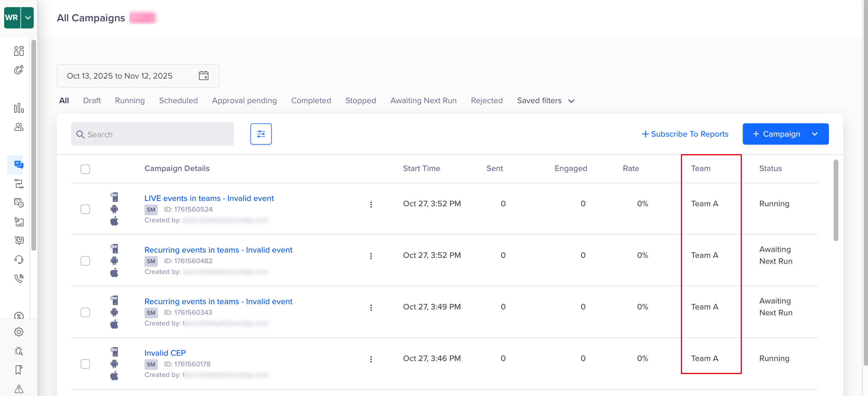Image resolution: width=868 pixels, height=396 pixels.
Task: Switch to the Draft campaigns tab
Action: tap(92, 100)
